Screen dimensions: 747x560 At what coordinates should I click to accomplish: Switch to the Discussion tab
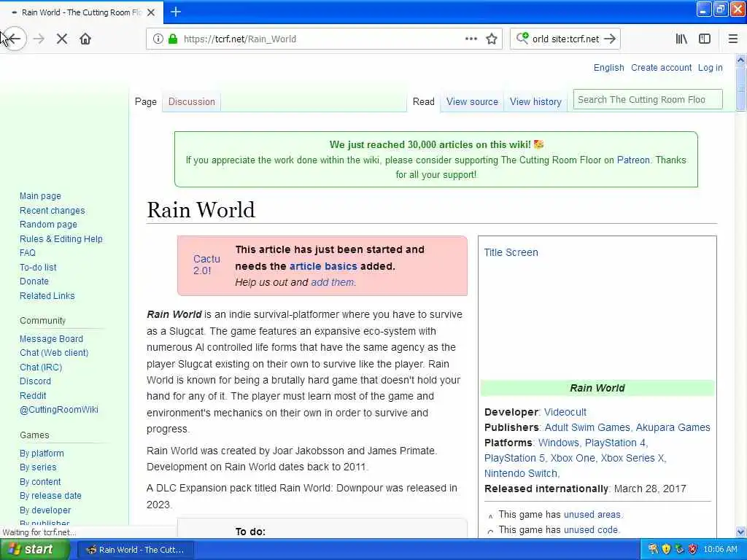[x=192, y=101]
